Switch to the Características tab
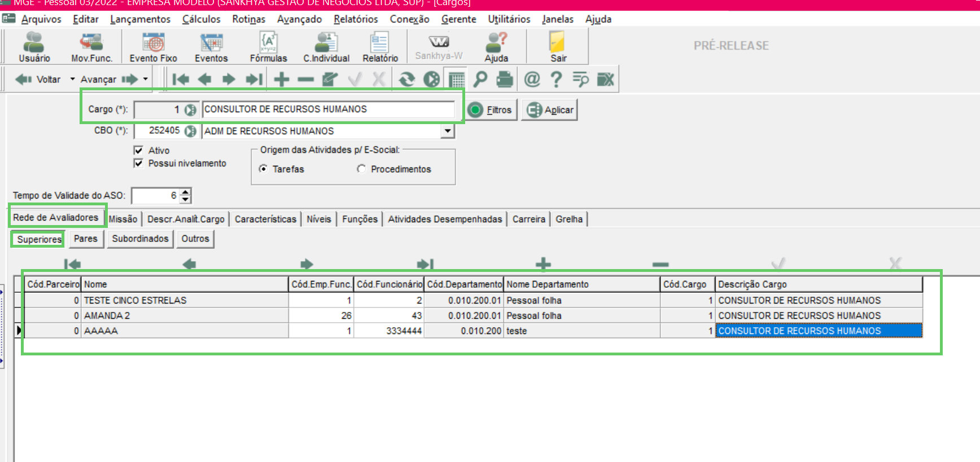The image size is (980, 462). 265,219
